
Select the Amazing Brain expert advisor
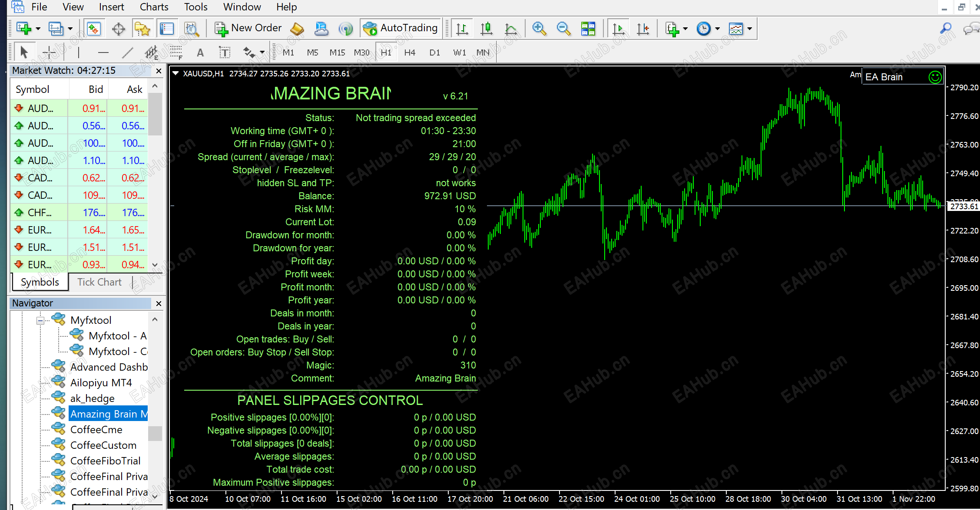pyautogui.click(x=109, y=414)
